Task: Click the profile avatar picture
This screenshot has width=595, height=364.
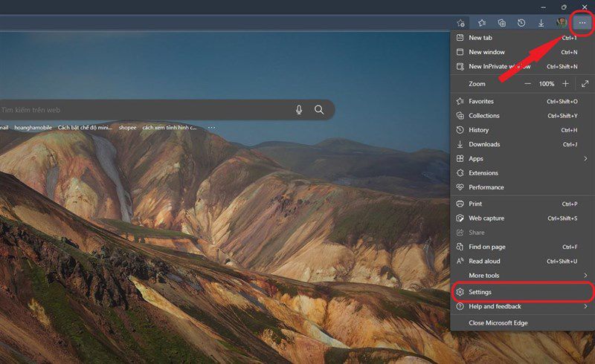Action: point(562,23)
